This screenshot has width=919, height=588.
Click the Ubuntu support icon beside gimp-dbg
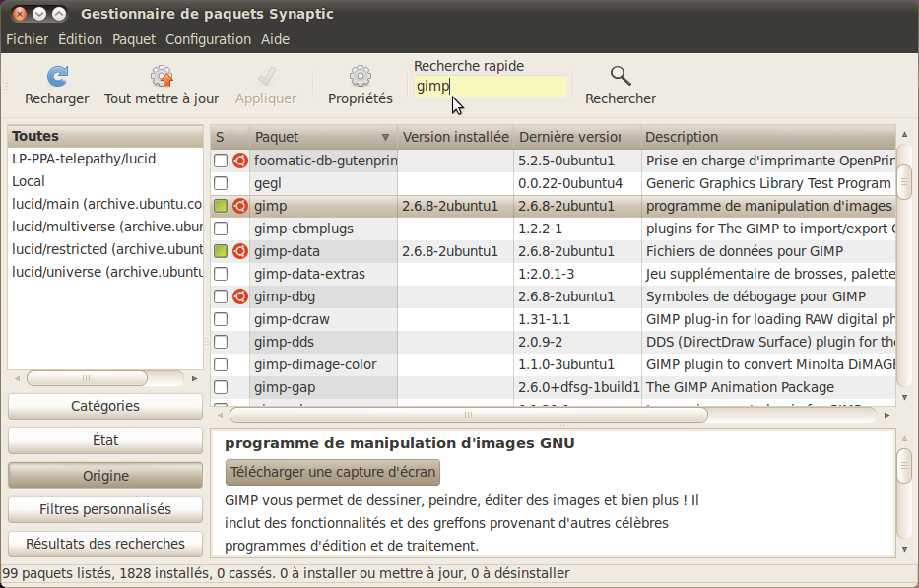tap(239, 296)
